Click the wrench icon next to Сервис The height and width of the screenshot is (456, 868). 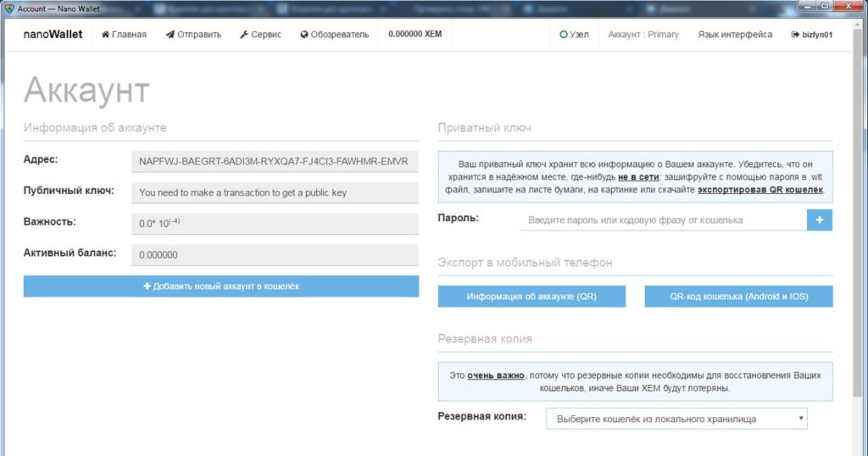[x=244, y=34]
